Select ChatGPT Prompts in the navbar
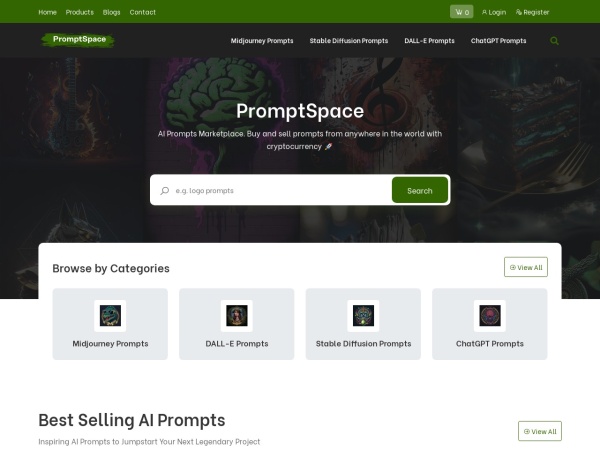Screen dimensions: 600x450 pyautogui.click(x=499, y=41)
